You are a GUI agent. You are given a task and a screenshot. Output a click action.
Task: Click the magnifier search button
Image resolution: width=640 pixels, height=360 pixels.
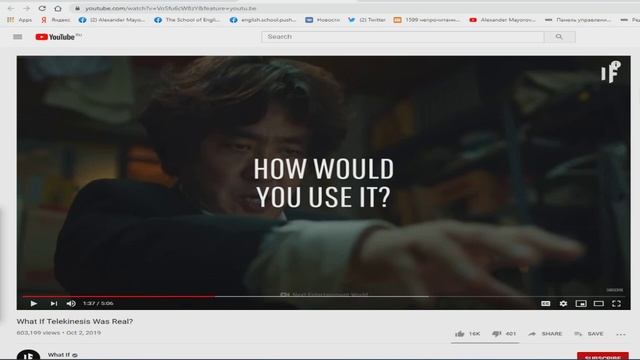(x=560, y=37)
